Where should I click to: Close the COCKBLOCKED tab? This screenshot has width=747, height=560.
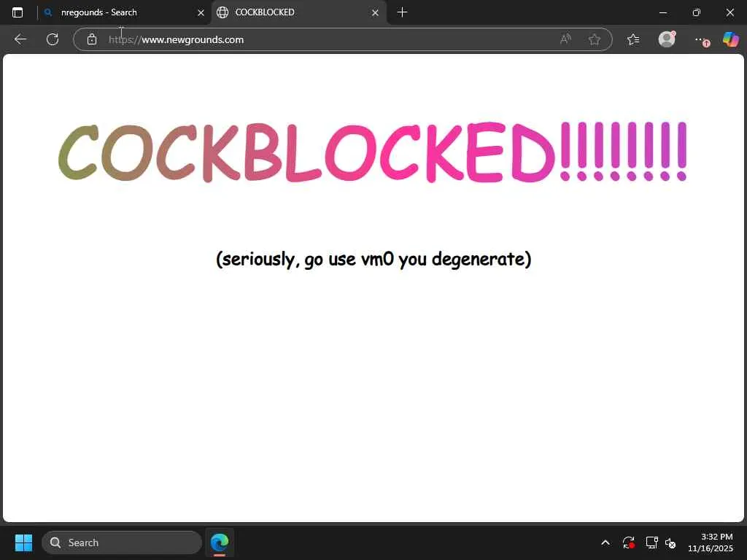(x=375, y=13)
